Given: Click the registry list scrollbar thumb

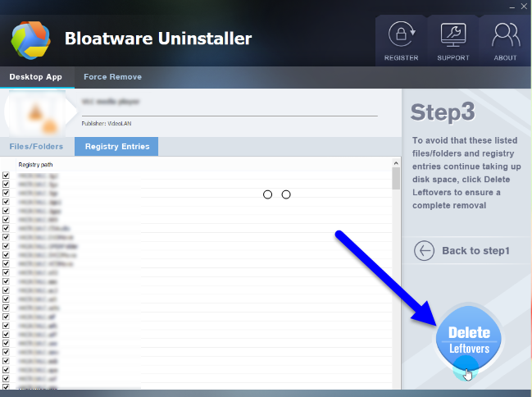Looking at the screenshot, I should (x=396, y=179).
